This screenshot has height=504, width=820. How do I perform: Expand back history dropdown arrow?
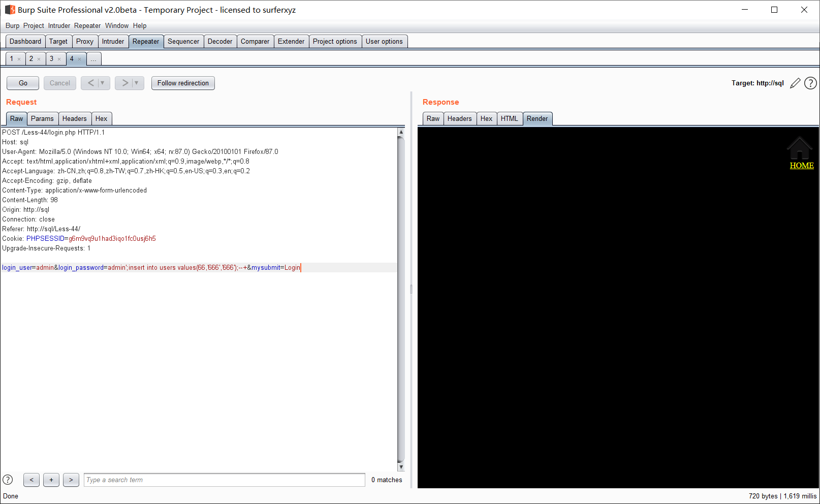[103, 83]
